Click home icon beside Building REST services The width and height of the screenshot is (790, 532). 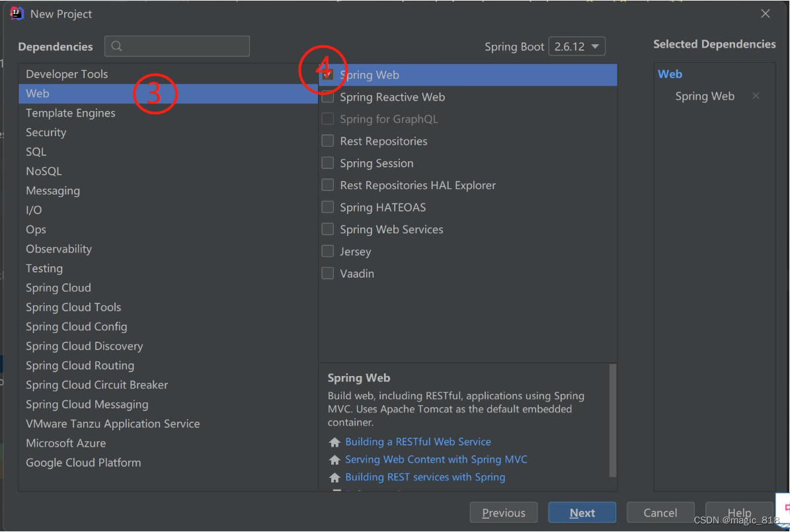pos(335,477)
